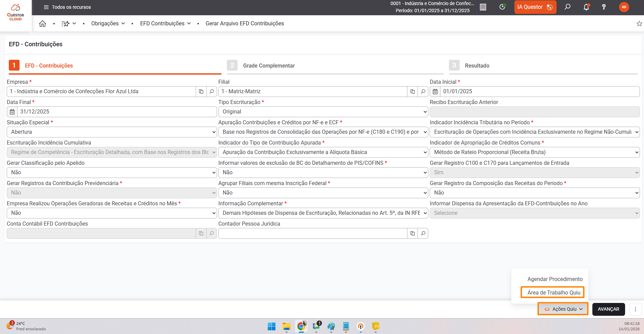Click the IA Questor button
644x334 pixels.
point(535,7)
